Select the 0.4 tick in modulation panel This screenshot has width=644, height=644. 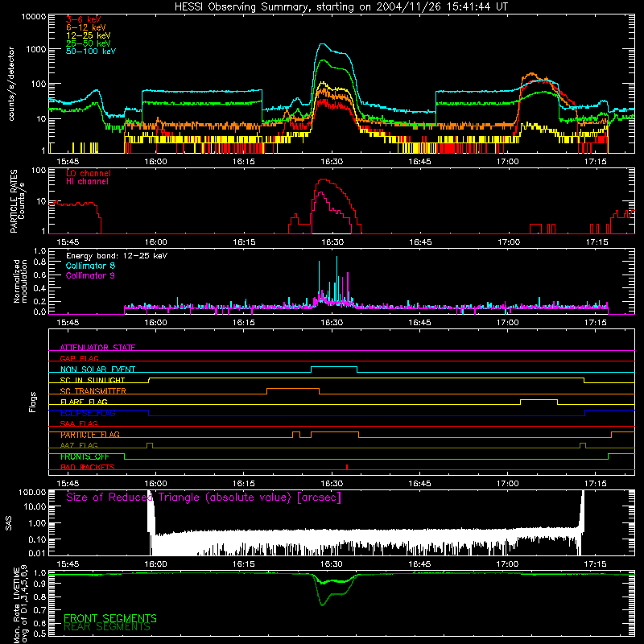pos(39,288)
